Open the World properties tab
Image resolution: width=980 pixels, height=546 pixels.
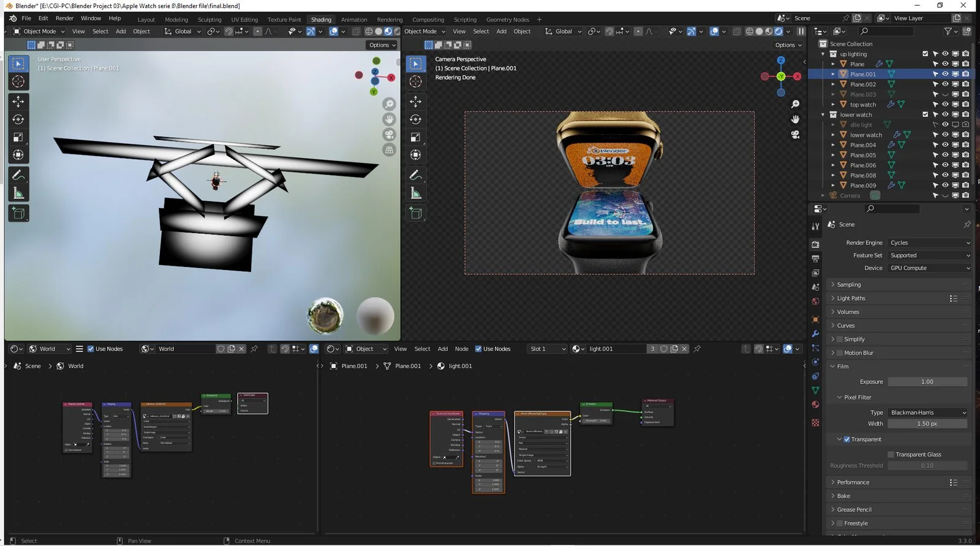tap(815, 302)
